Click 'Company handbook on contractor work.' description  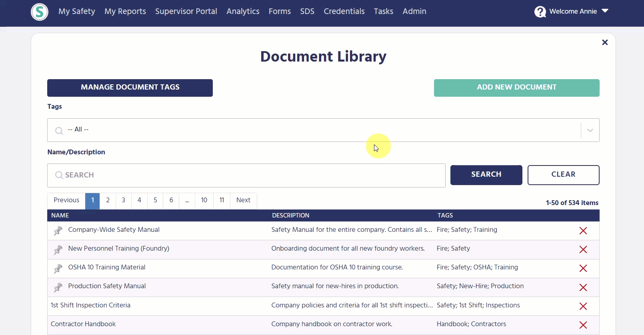(332, 324)
